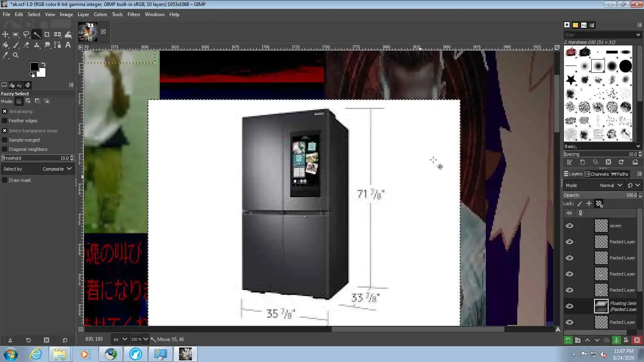
Task: Select the Fuzzy Select wand tool
Action: click(x=37, y=35)
